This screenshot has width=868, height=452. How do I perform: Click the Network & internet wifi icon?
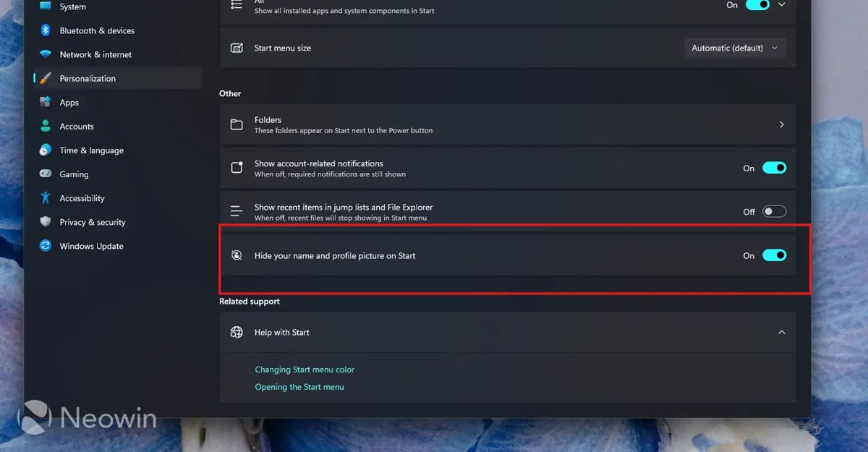click(x=46, y=54)
